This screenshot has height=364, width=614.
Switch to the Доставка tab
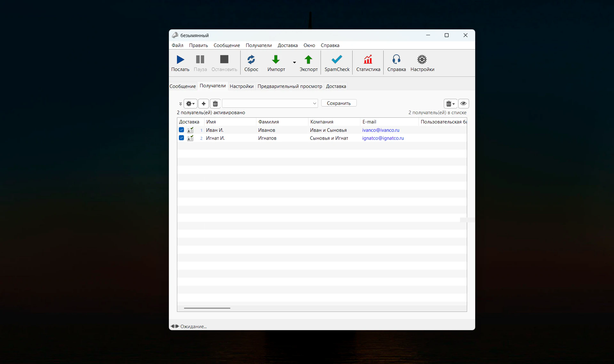tap(336, 86)
